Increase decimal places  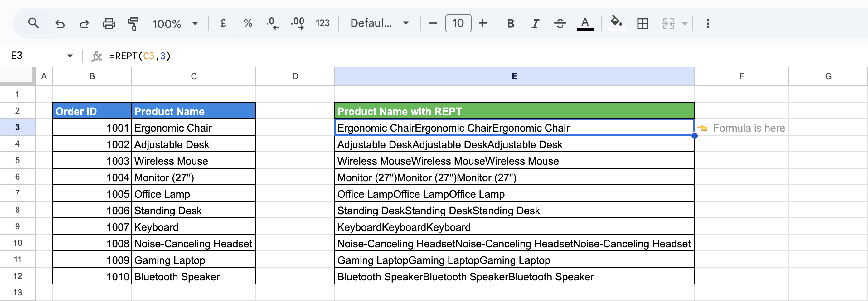[x=298, y=24]
